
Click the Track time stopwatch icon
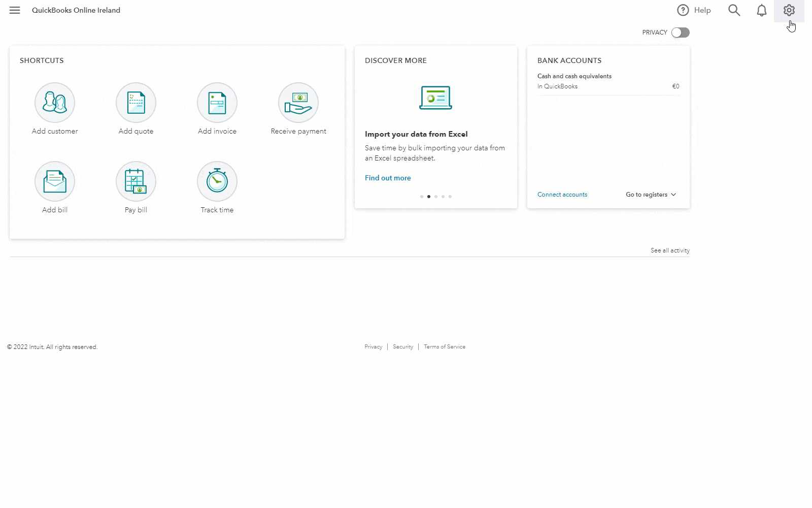click(x=217, y=181)
